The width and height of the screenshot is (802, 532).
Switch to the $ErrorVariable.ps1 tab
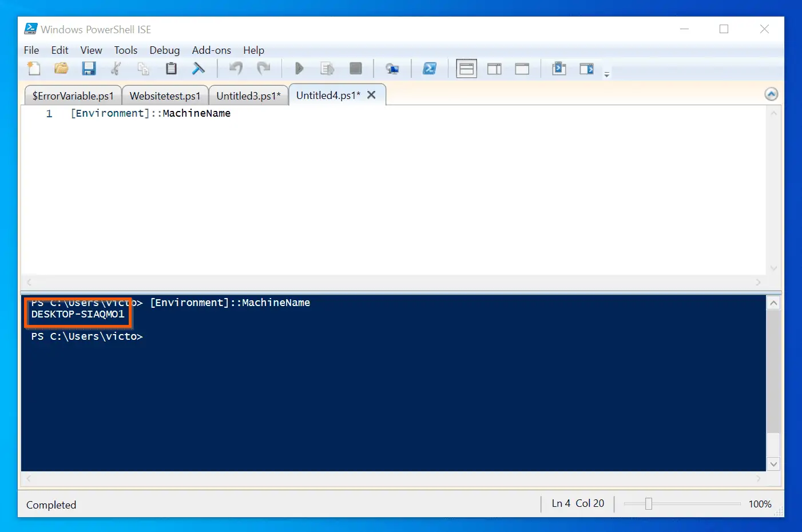click(73, 96)
